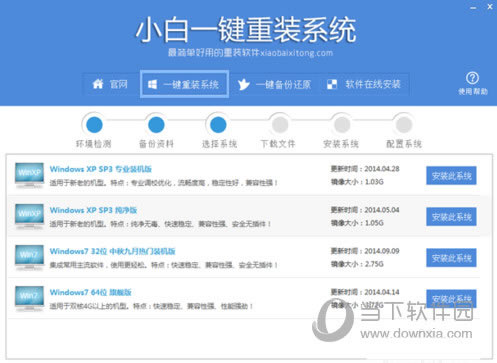Click update date 2014.05.04

tap(382, 210)
